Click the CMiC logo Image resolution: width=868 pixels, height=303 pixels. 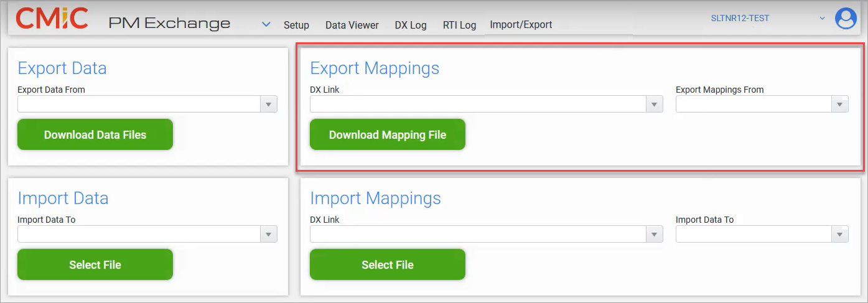point(52,19)
